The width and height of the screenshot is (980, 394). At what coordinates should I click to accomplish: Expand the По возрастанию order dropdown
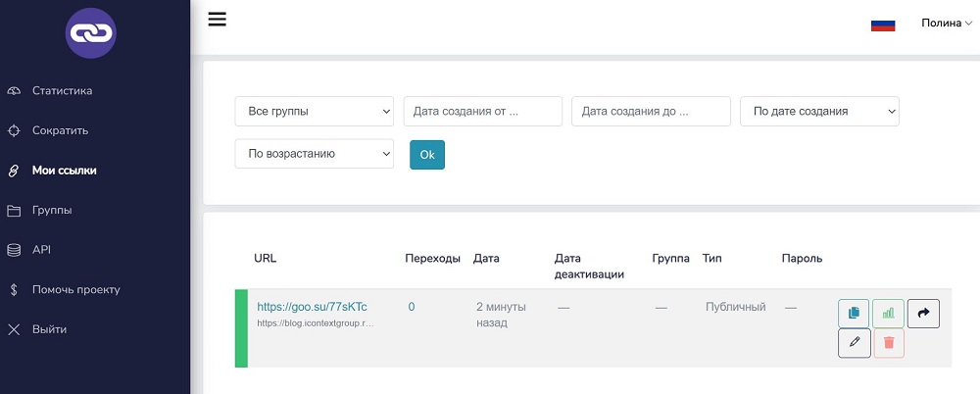(x=315, y=154)
